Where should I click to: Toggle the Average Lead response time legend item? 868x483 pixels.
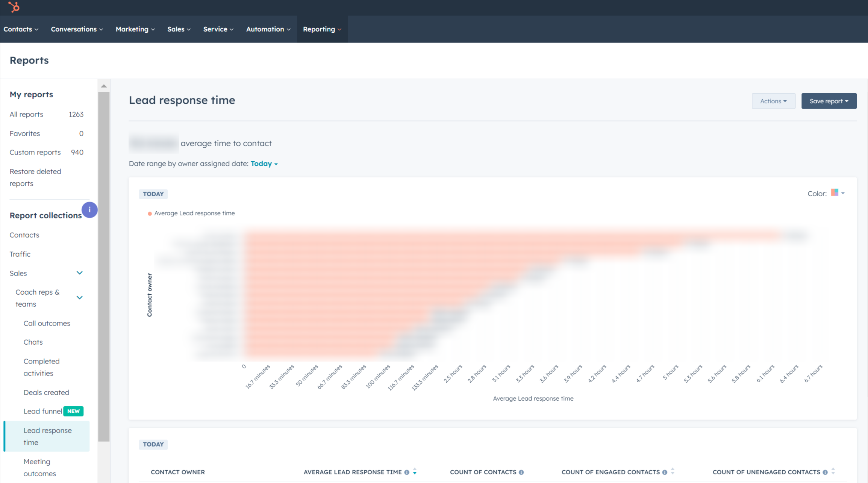click(x=191, y=213)
